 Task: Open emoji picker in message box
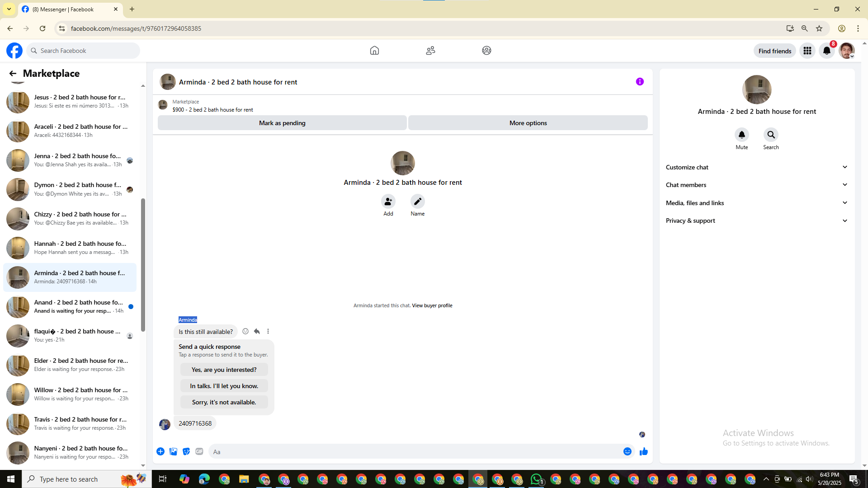pyautogui.click(x=627, y=451)
